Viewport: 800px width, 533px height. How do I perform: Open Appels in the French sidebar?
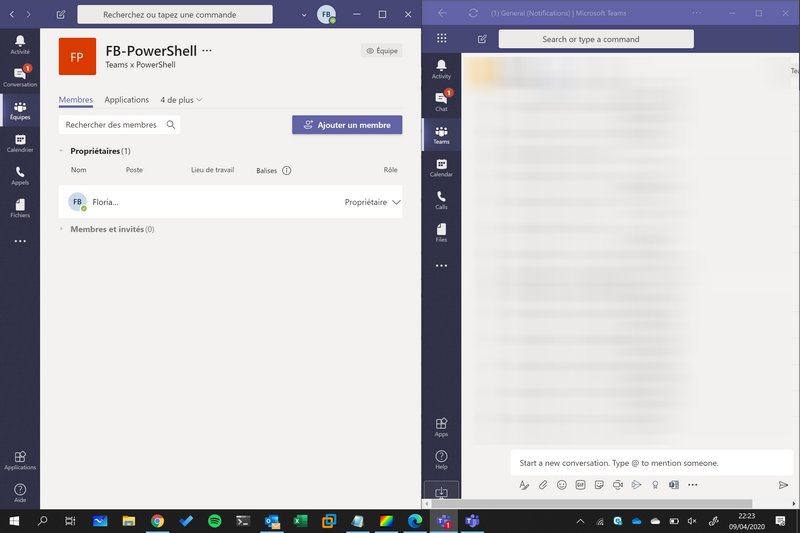pos(20,175)
